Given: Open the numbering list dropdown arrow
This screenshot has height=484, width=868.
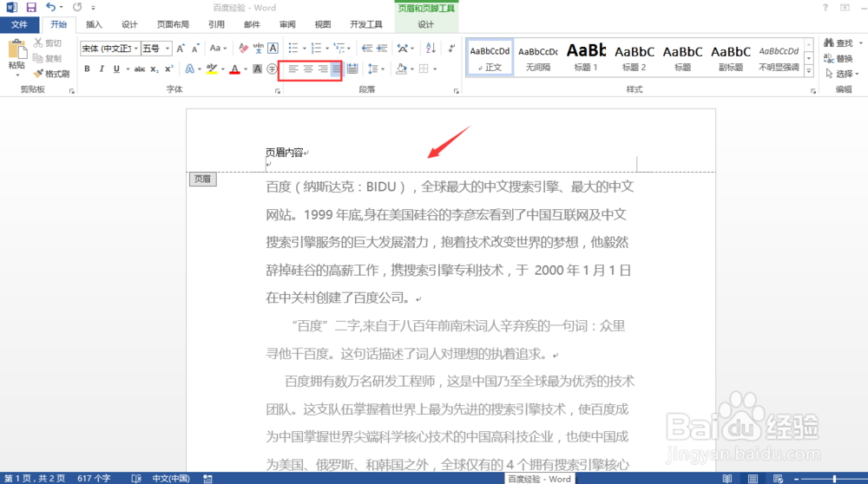Looking at the screenshot, I should (x=327, y=49).
